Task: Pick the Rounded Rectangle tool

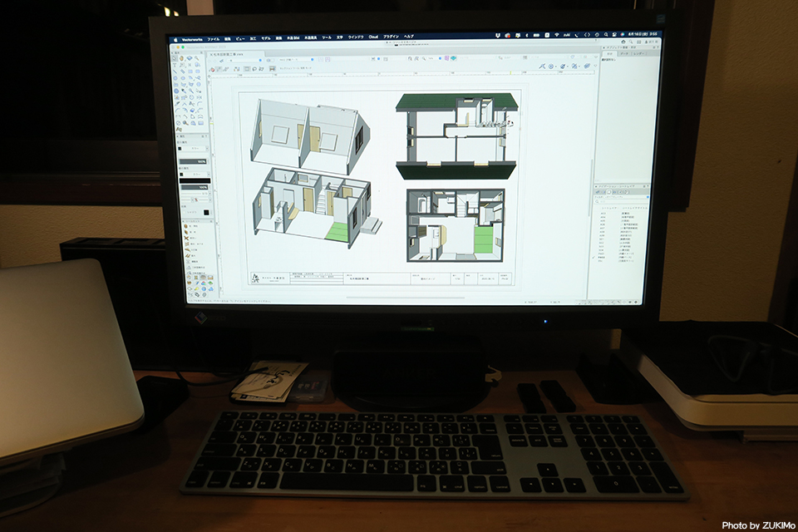Action: pyautogui.click(x=197, y=72)
